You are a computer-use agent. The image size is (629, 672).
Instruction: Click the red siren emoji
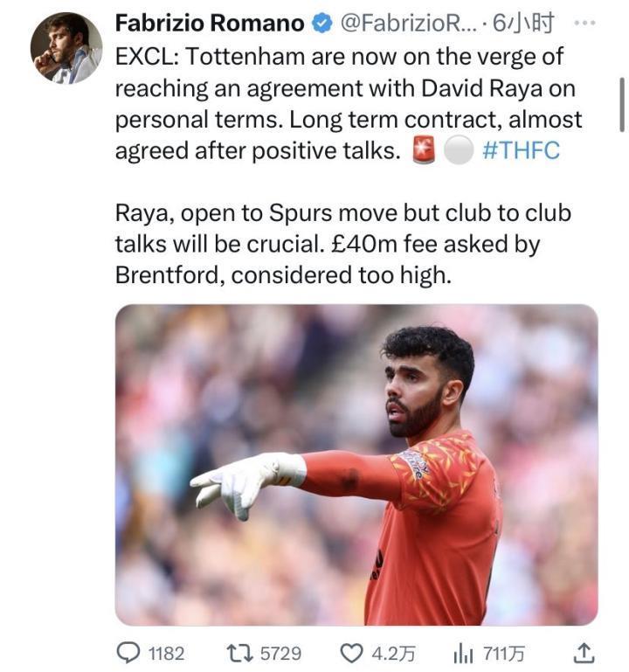coord(423,151)
